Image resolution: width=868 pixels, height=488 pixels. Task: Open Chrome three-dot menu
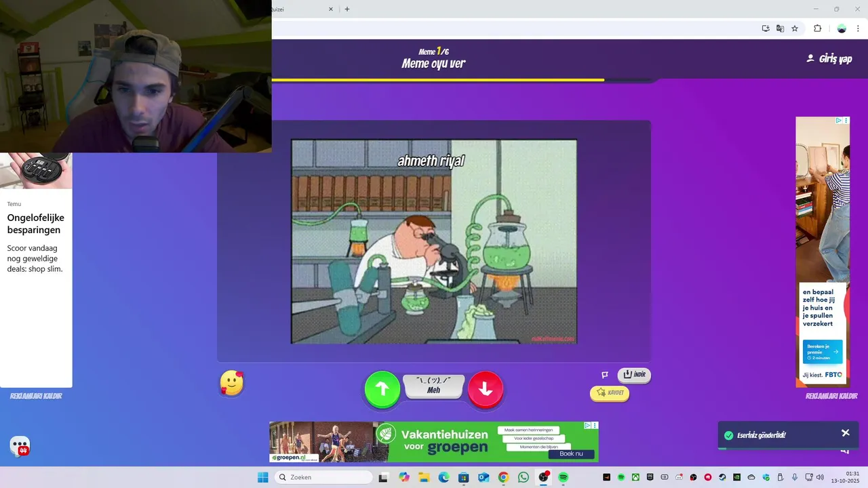(858, 28)
